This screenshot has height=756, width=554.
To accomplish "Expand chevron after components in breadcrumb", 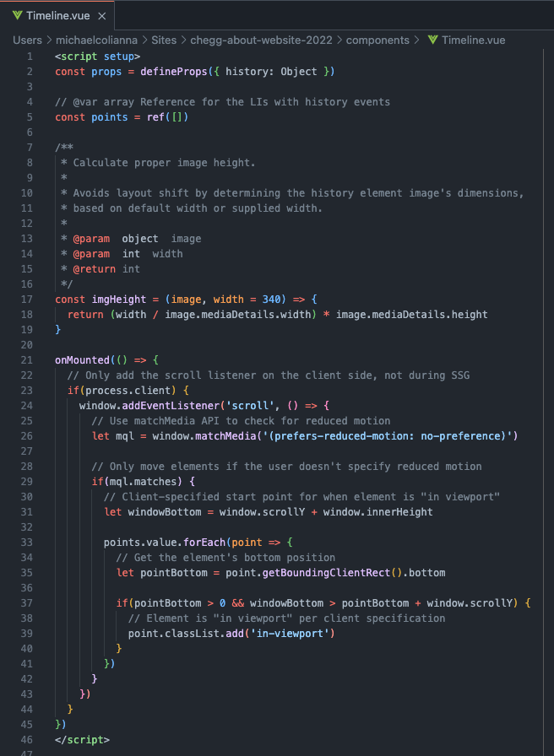I will click(416, 40).
